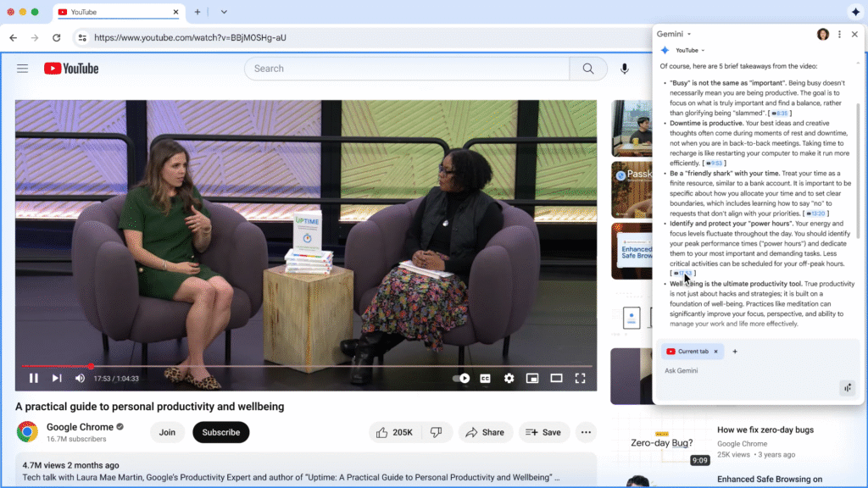Open the tab search dropdown chevron
Viewport: 868px width, 488px height.
point(224,12)
